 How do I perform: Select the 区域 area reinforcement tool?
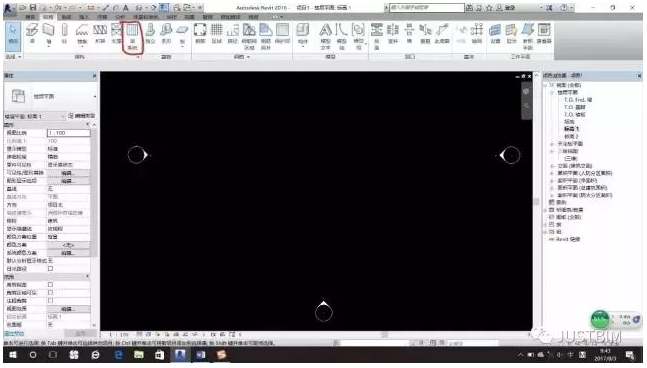click(217, 33)
